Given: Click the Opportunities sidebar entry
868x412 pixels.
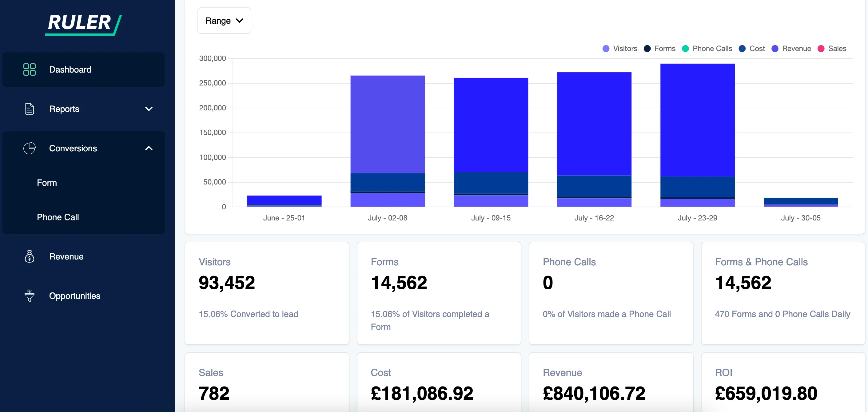Looking at the screenshot, I should [75, 296].
